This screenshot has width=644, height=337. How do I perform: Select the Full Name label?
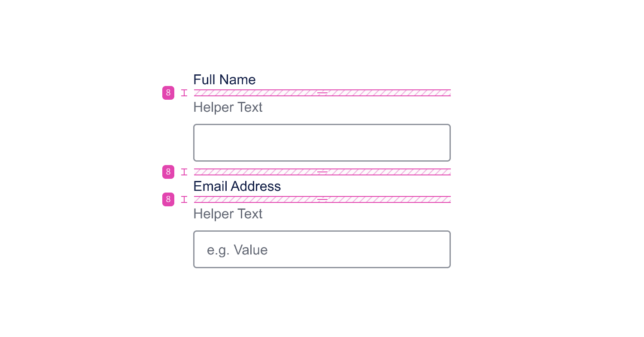click(x=225, y=80)
